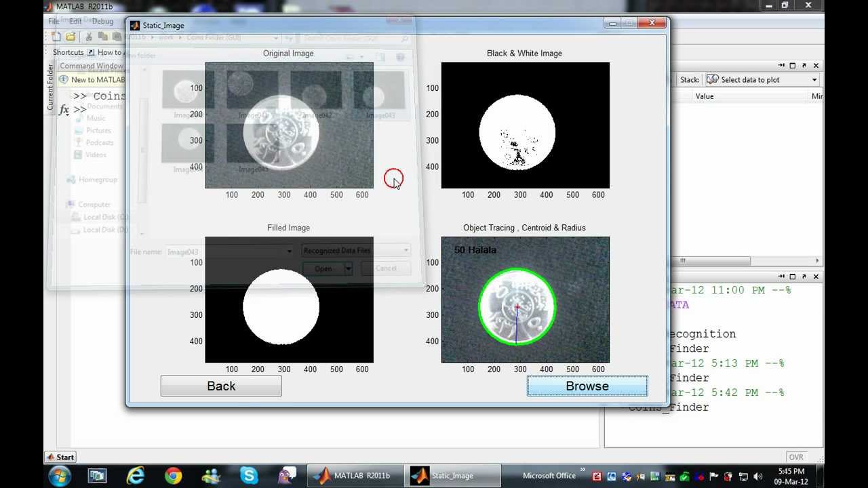Close the Workspace panel
This screenshot has height=488, width=868.
point(816,66)
